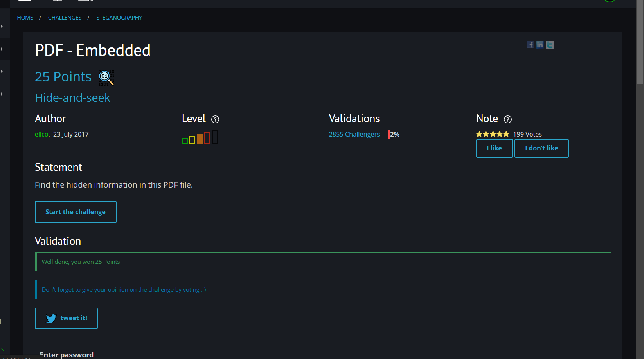
Task: Open STEGANOGRAPHY breadcrumb link
Action: [x=119, y=18]
